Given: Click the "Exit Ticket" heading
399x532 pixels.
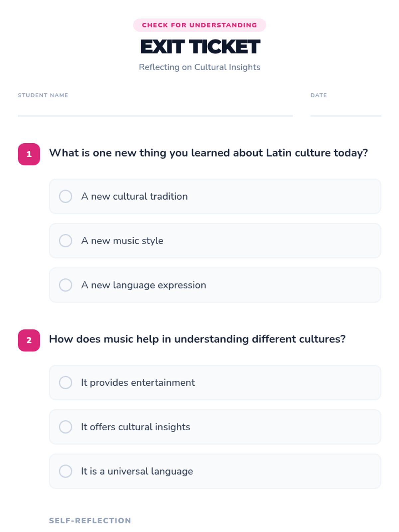Looking at the screenshot, I should tap(200, 47).
